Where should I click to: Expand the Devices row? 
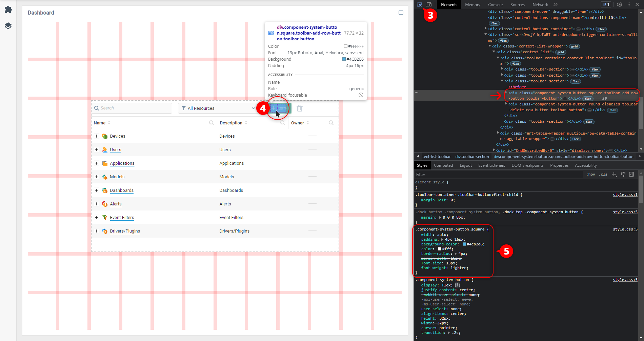[x=97, y=136]
